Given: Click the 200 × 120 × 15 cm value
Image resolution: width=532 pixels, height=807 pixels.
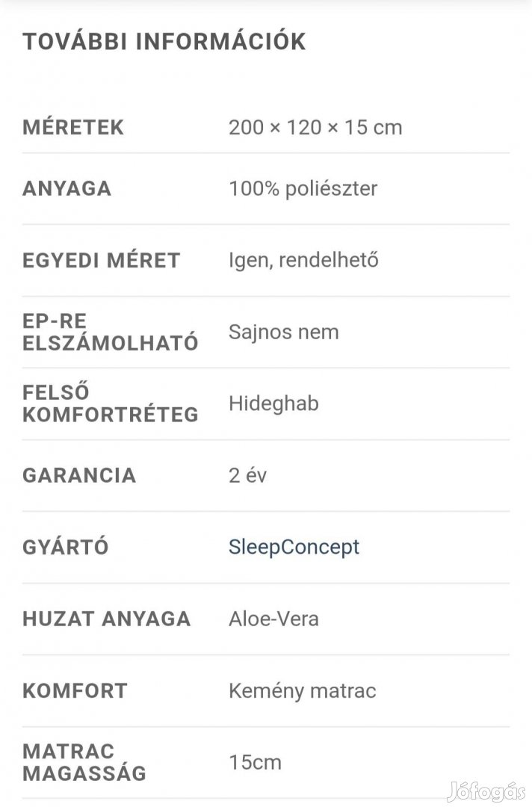Looking at the screenshot, I should click(x=315, y=127).
